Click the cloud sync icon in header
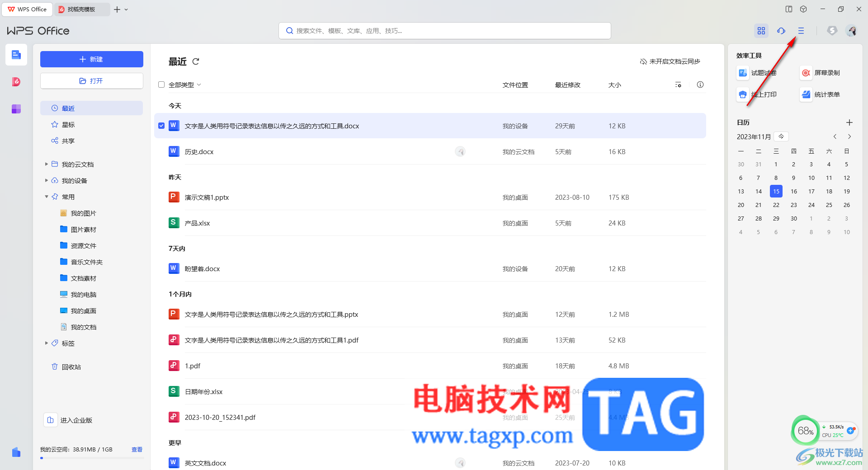The width and height of the screenshot is (868, 470). coord(781,31)
